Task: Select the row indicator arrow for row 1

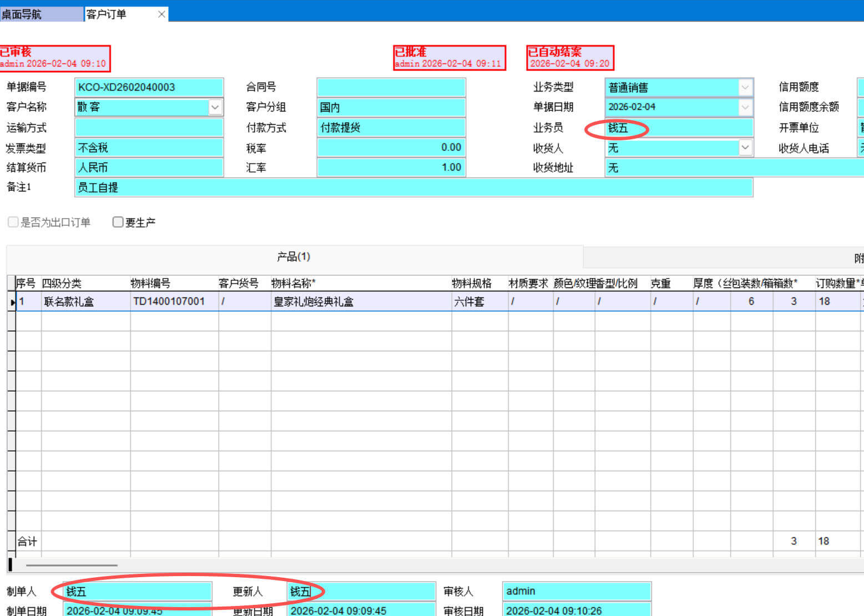Action: pyautogui.click(x=12, y=302)
